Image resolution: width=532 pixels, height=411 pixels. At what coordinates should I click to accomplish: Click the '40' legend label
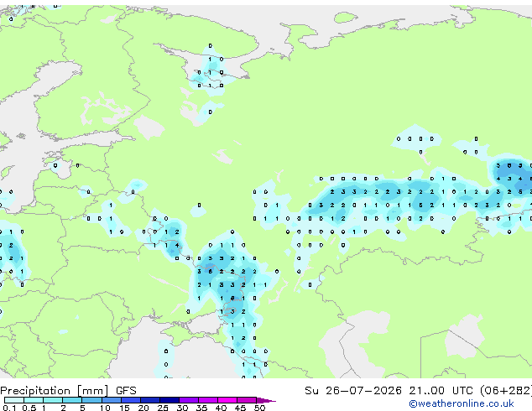click(x=221, y=408)
